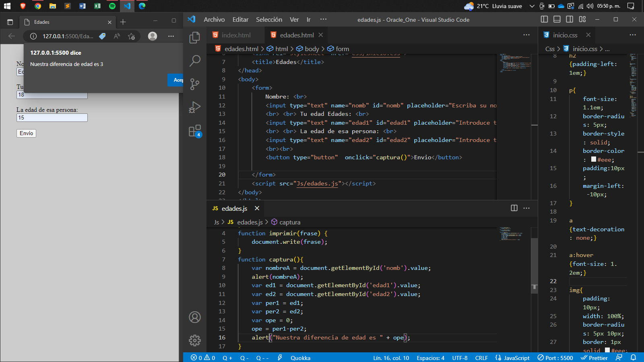Close the inicio.css tab
This screenshot has width=644, height=362.
tap(588, 35)
